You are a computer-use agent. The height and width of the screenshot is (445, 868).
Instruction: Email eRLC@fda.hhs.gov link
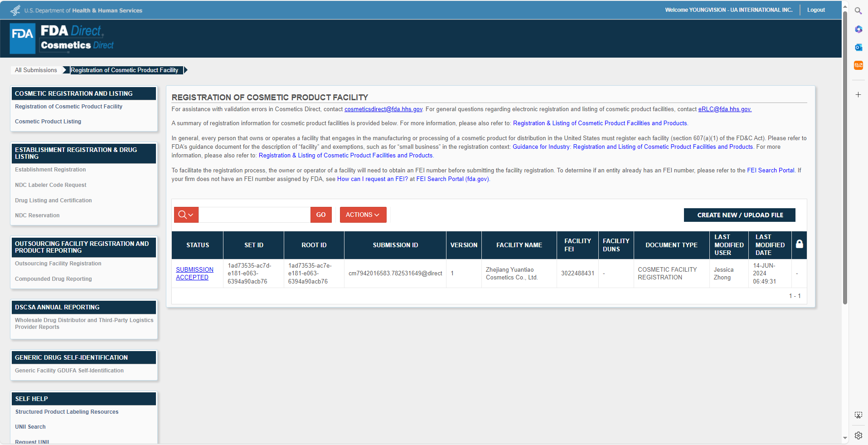pos(725,109)
